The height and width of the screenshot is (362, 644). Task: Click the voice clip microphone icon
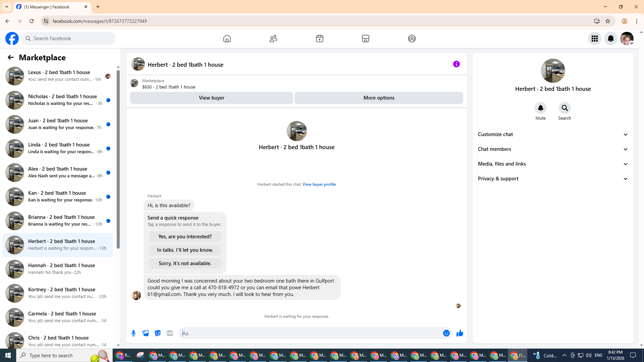133,333
